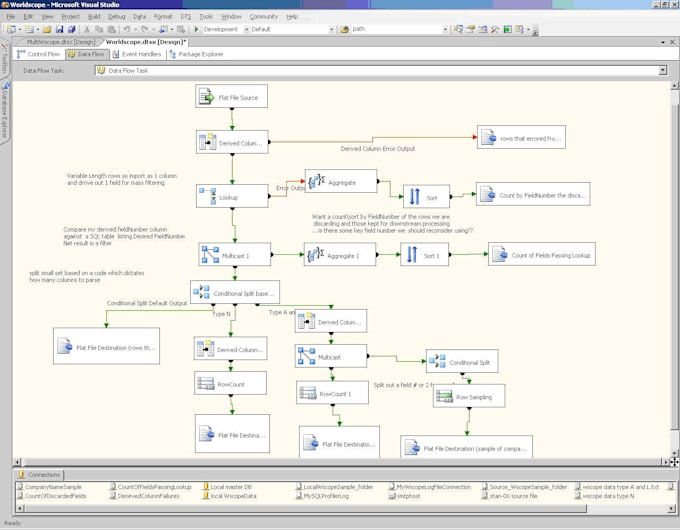Open the DTS menu
The width and height of the screenshot is (680, 530).
click(x=185, y=17)
